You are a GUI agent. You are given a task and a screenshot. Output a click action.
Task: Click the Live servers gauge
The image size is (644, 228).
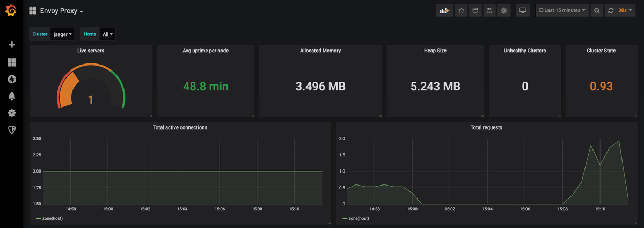[x=91, y=86]
